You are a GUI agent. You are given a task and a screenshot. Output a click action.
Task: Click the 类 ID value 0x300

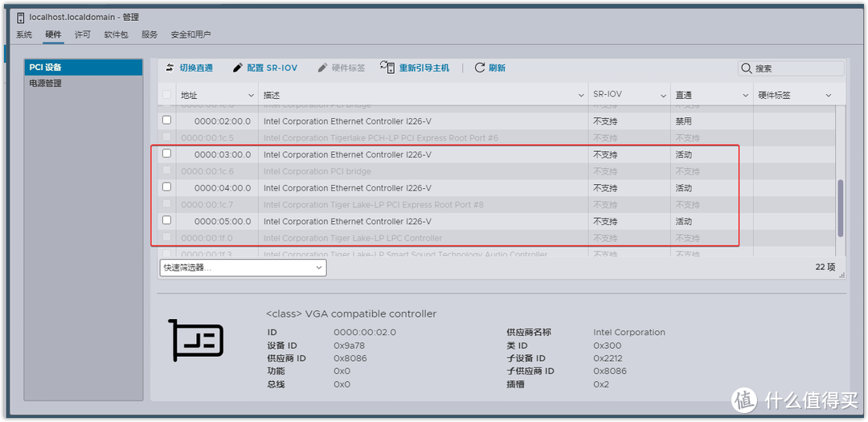[x=608, y=346]
